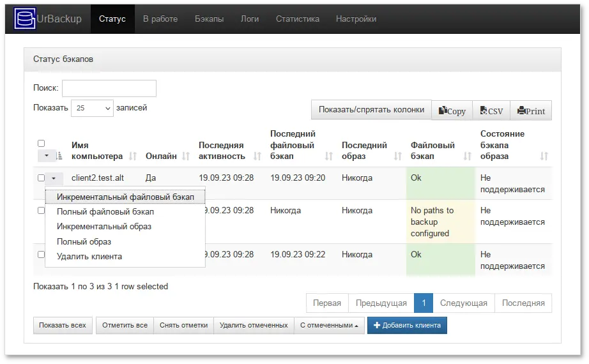Click the Добавить клиента button
Viewport: 589px width, 364px height.
(407, 325)
